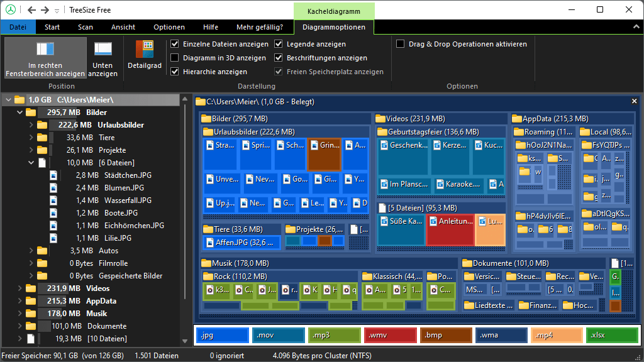Viewport: 644px width, 362px height.
Task: Select 'Unten anzeigen' position icon
Action: (103, 57)
